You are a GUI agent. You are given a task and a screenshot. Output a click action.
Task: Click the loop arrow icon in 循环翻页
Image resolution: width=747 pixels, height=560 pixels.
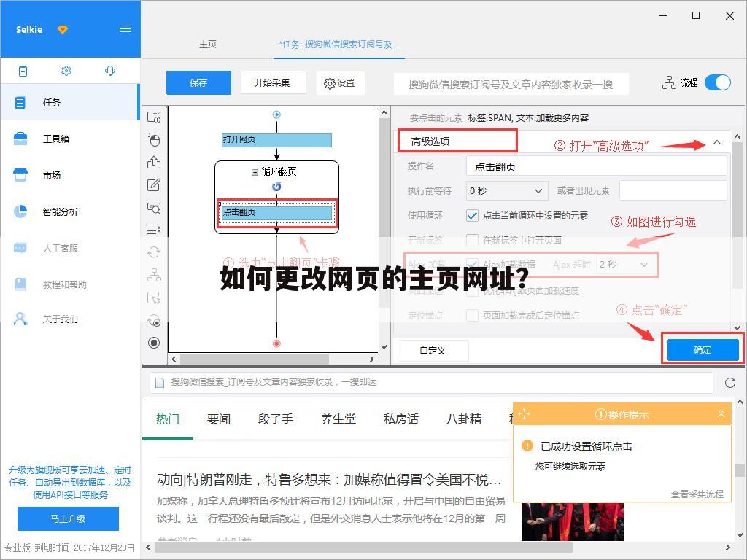click(276, 187)
